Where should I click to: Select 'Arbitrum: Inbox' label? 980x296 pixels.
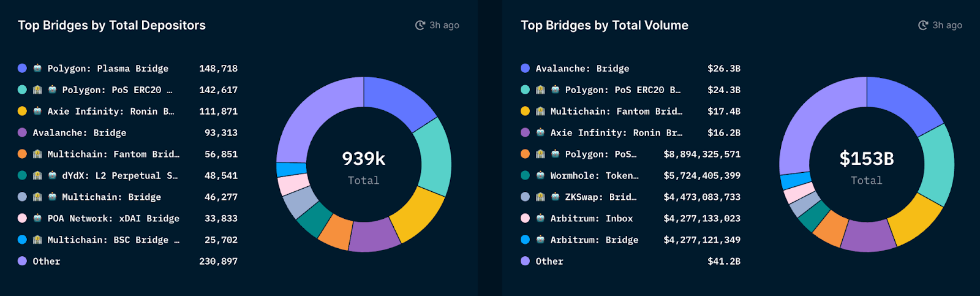point(592,218)
